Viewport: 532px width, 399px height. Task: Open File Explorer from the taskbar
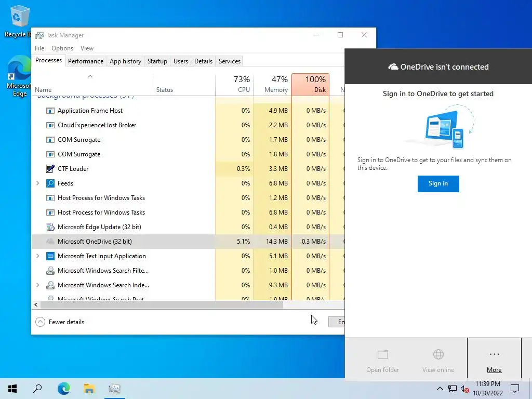click(89, 389)
